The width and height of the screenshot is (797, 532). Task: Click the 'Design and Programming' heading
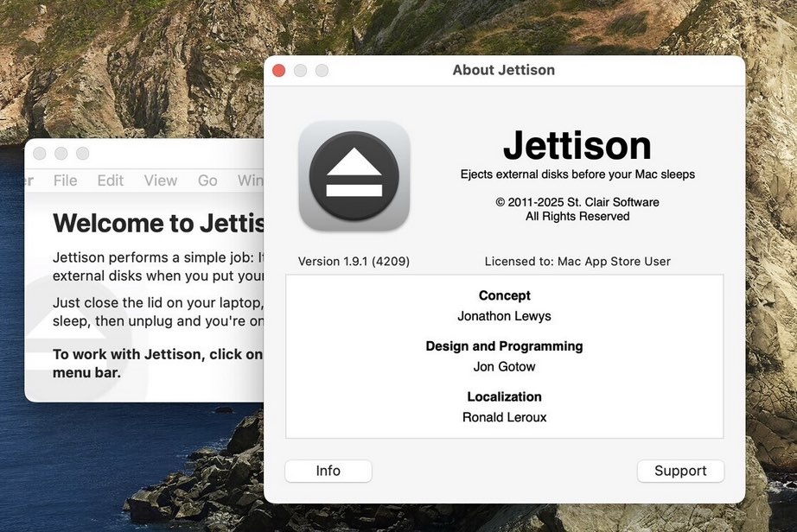504,346
